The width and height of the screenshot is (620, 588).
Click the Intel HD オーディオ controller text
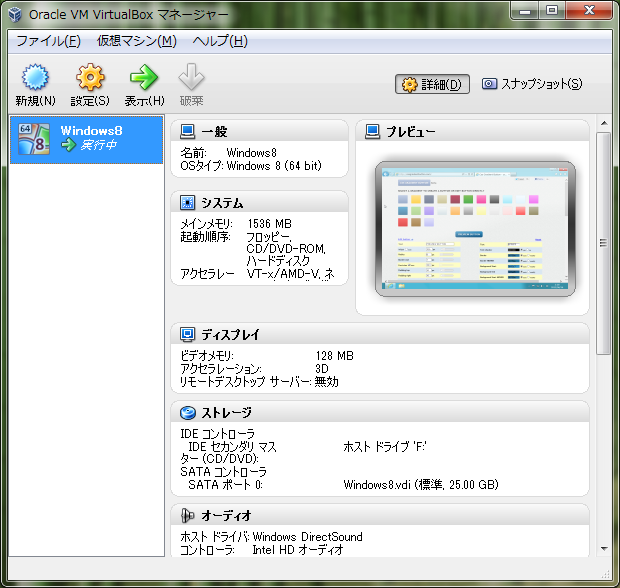pos(298,550)
